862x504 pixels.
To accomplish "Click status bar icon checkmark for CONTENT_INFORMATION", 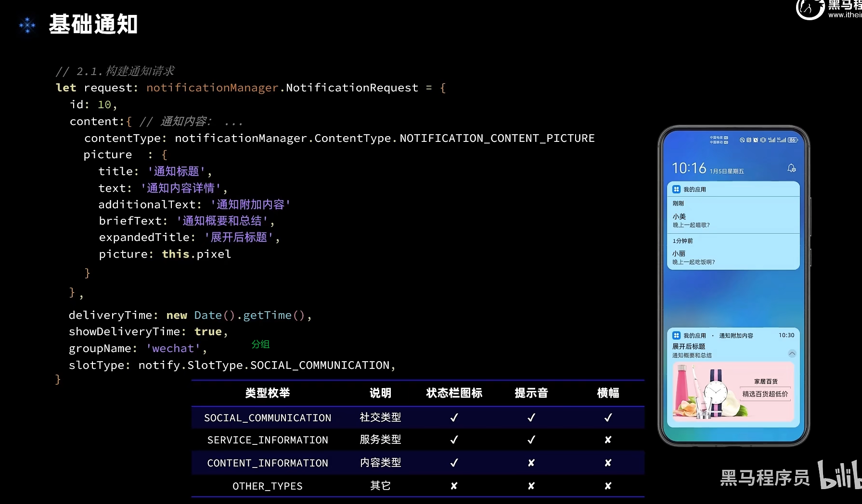I will [x=454, y=463].
